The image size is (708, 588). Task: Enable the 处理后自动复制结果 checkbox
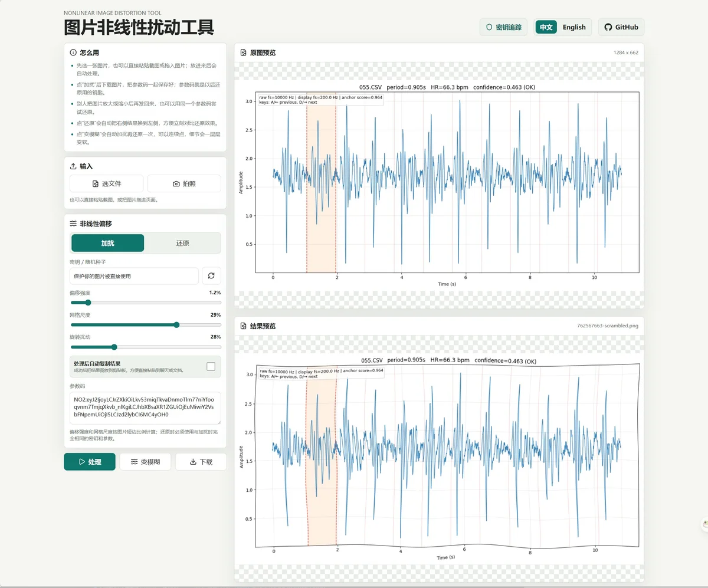211,367
